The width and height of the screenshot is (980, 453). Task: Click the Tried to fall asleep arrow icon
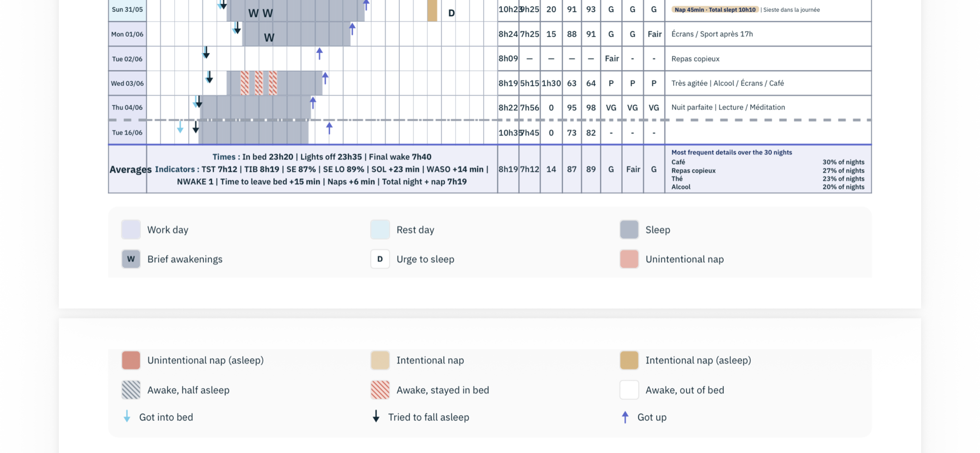coord(376,417)
